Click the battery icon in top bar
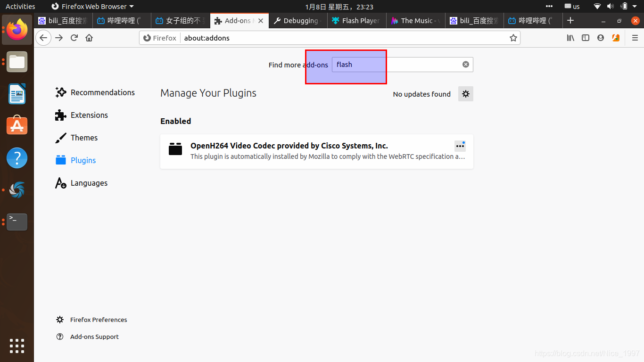This screenshot has height=362, width=644. click(624, 7)
